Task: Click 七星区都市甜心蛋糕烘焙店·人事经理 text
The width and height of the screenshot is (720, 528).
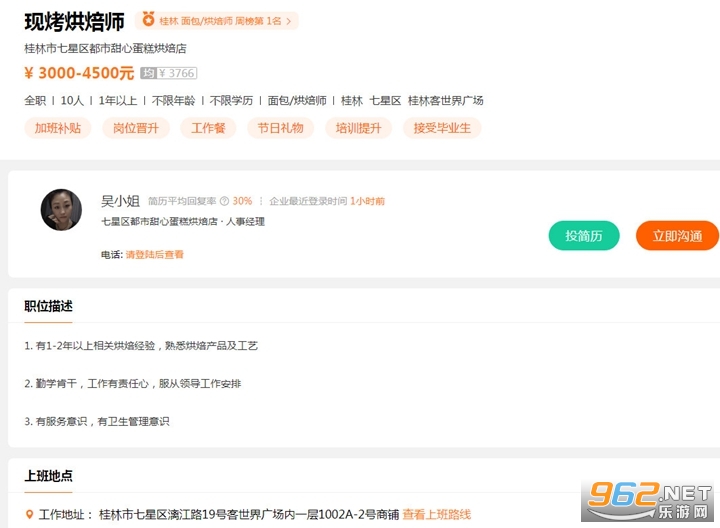Action: [x=183, y=222]
